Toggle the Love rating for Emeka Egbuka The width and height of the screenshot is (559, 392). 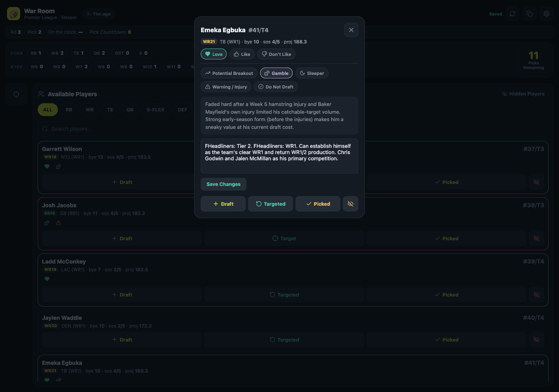click(x=214, y=54)
